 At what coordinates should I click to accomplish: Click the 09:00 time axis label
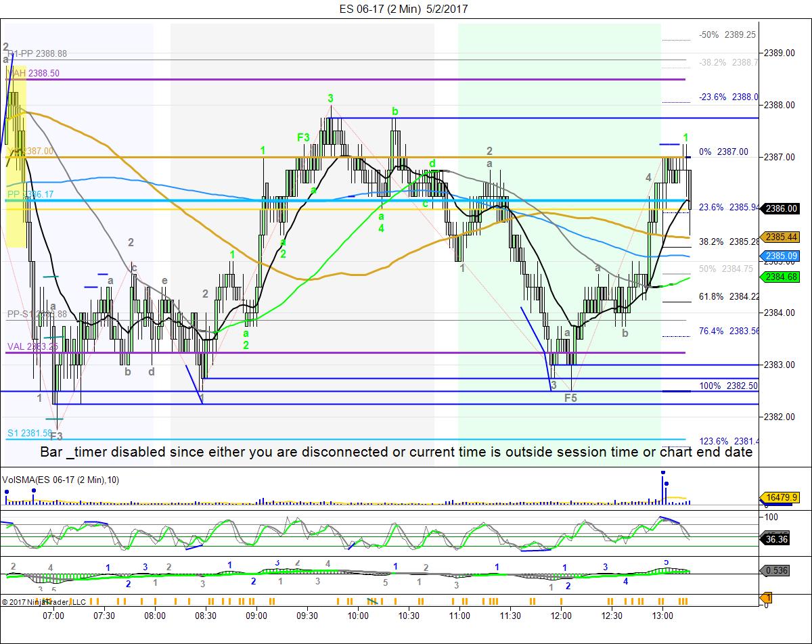256,615
